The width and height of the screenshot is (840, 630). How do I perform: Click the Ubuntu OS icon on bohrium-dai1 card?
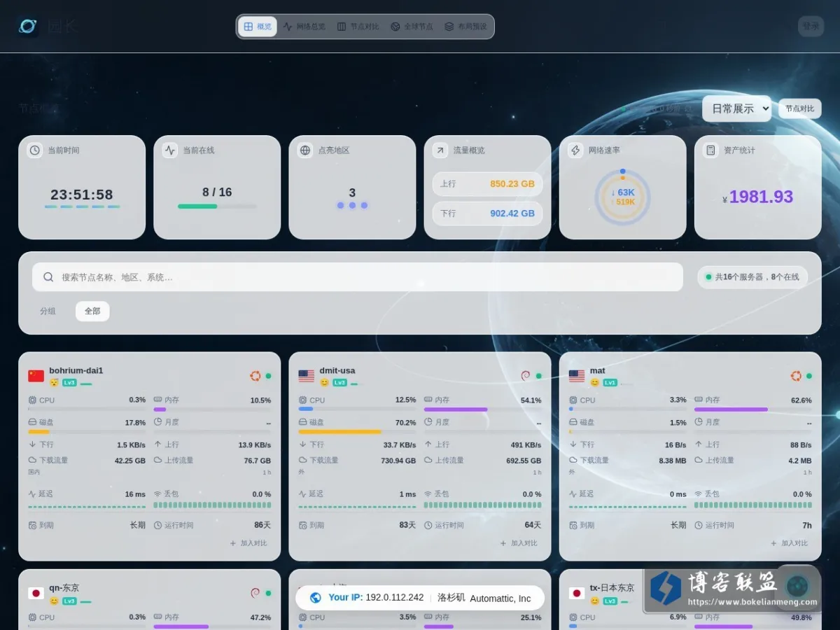click(255, 376)
